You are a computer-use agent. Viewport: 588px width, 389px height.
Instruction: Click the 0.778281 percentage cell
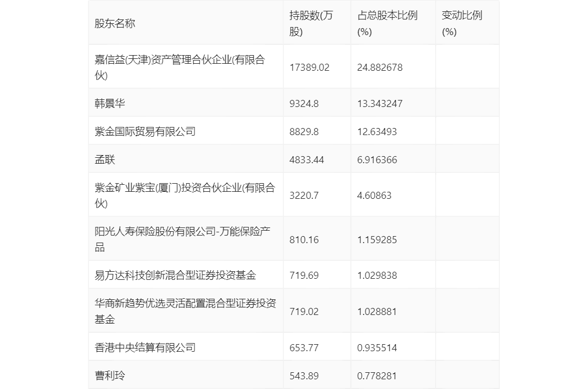[x=377, y=375]
